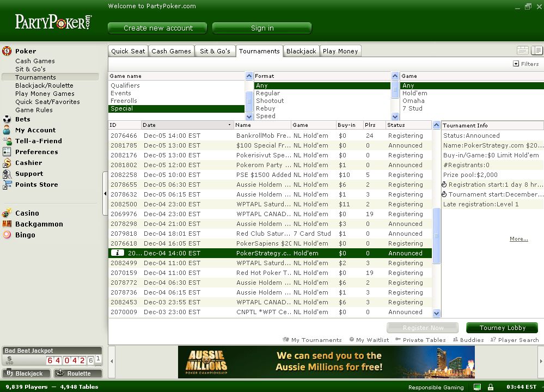Click the More... link in Tournament Info

point(518,238)
